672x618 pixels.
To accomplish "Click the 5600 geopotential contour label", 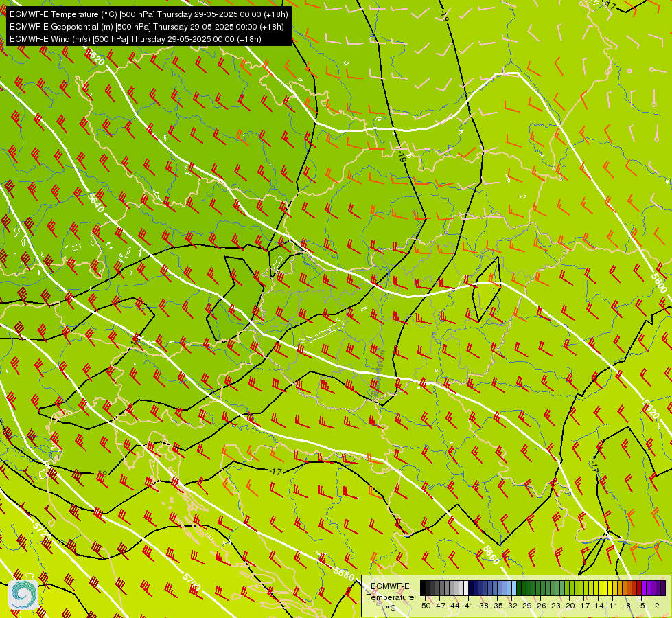I will point(659,283).
